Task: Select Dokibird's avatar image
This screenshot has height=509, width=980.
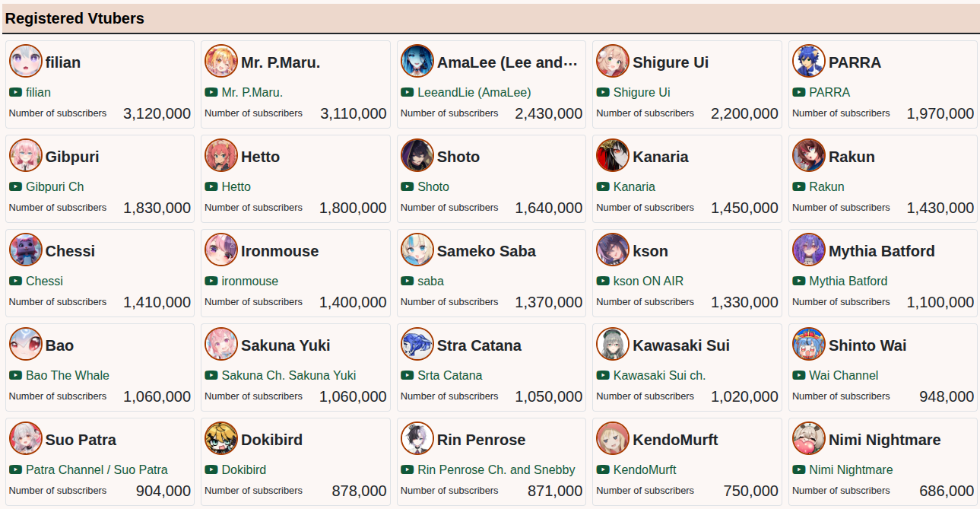Action: (221, 439)
